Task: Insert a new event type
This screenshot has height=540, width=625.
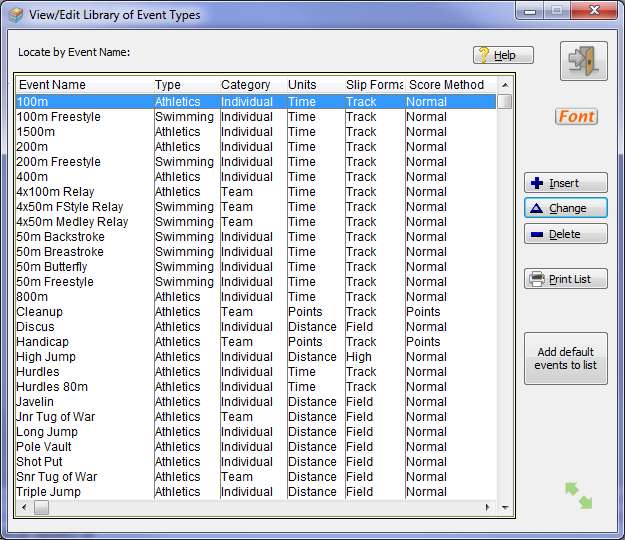Action: pos(565,183)
